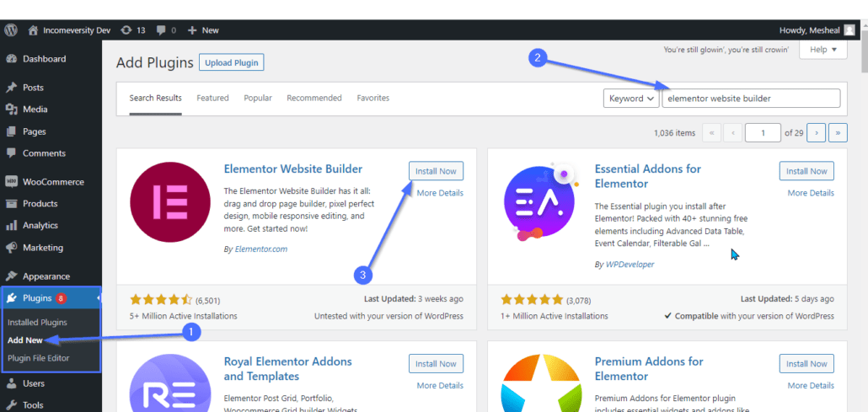Viewport: 868px width, 412px height.
Task: Install Elementor Website Builder now
Action: click(x=437, y=171)
